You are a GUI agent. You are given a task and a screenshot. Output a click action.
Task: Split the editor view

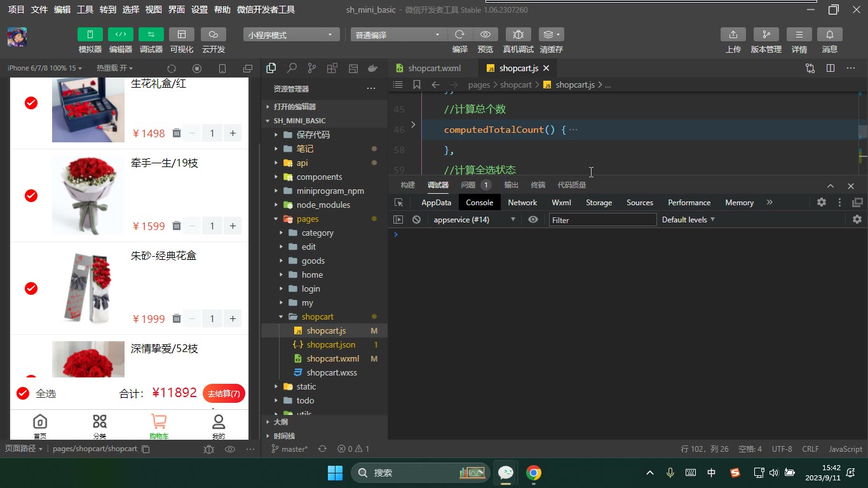point(831,68)
